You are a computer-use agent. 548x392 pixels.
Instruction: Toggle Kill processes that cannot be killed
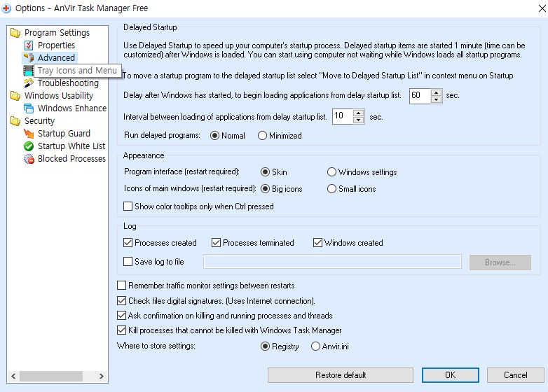point(122,330)
